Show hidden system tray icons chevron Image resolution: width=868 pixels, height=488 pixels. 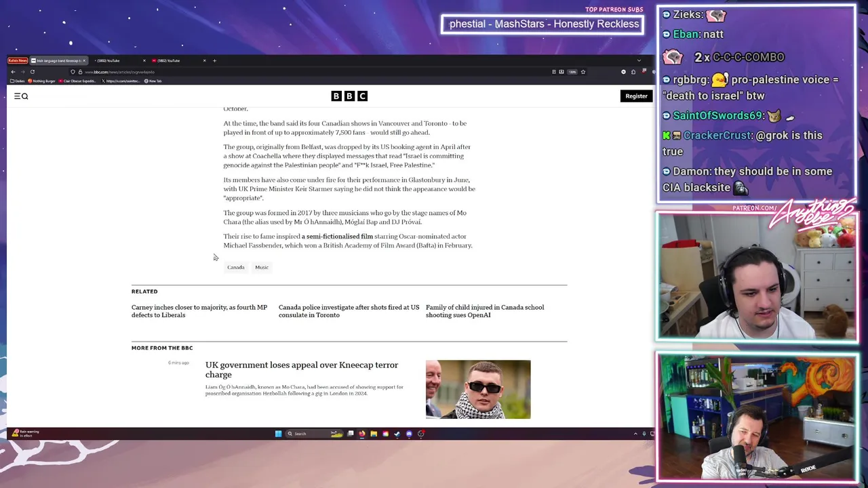point(635,434)
